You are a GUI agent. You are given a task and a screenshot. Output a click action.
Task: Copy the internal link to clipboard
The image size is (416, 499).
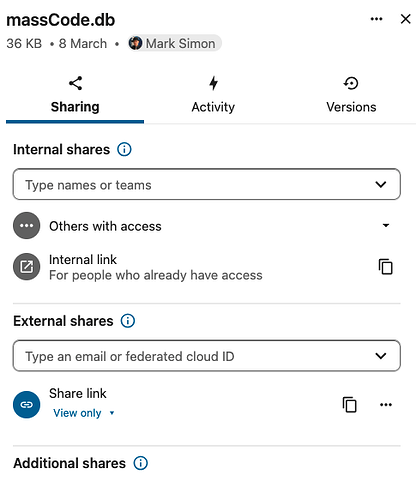[x=386, y=267]
